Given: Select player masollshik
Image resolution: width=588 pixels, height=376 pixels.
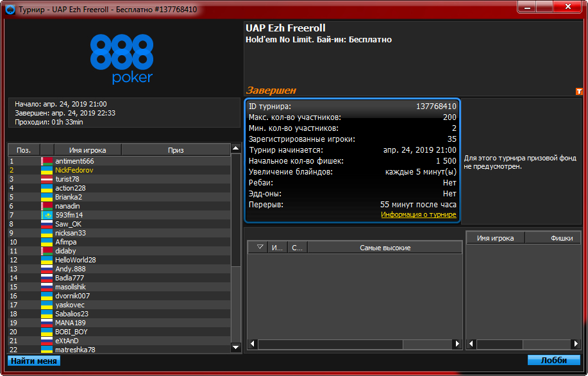Looking at the screenshot, I should click(x=119, y=287).
